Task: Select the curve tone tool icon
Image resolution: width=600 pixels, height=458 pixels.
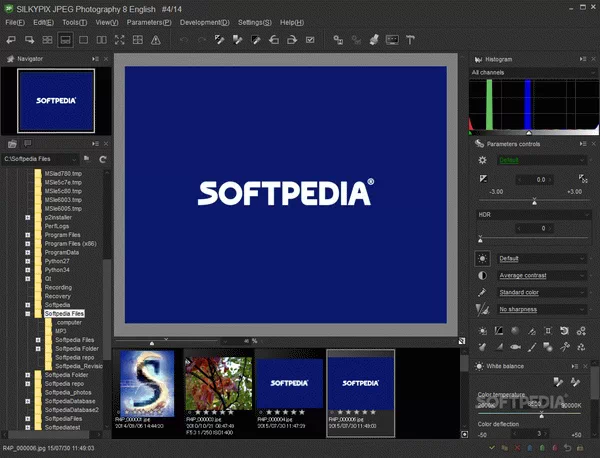Action: tap(499, 331)
